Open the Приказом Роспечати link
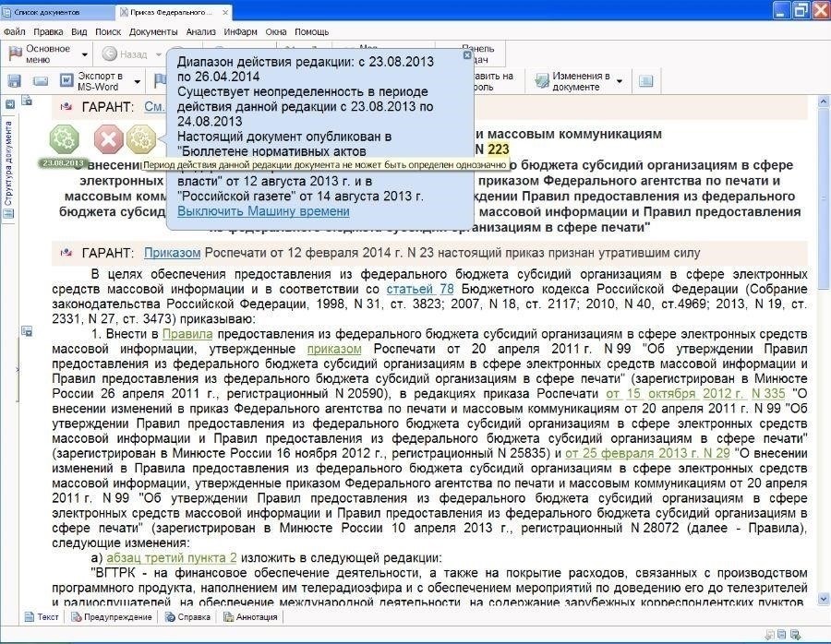The width and height of the screenshot is (831, 644). click(173, 253)
